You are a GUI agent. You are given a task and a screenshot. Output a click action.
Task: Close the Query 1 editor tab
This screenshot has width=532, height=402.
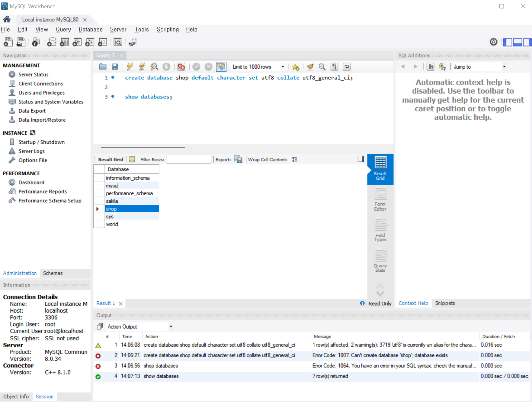(121, 55)
